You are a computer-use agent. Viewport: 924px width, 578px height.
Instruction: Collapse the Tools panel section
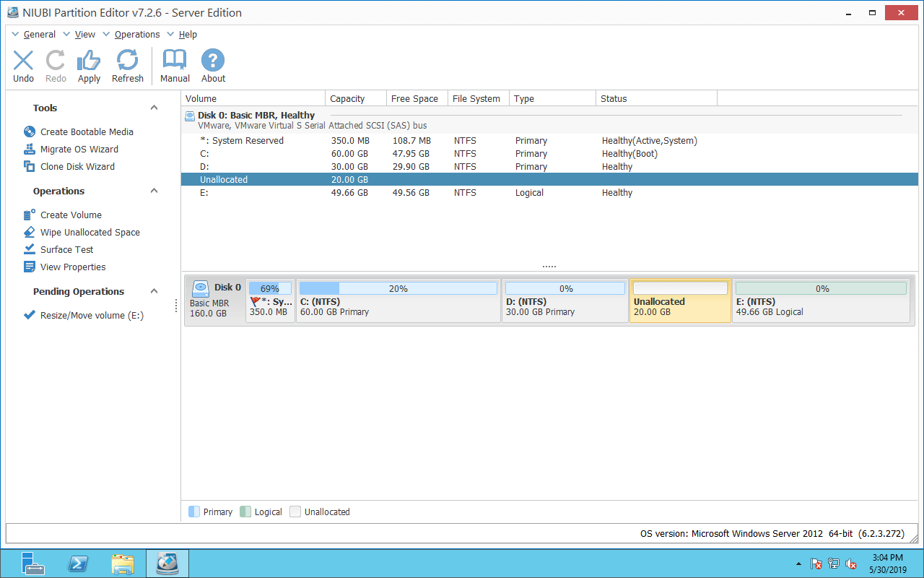pyautogui.click(x=154, y=108)
